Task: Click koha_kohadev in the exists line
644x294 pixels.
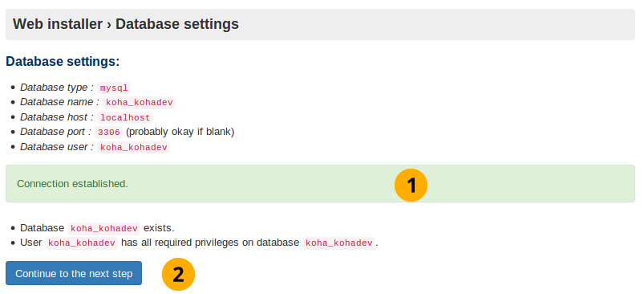Action: click(104, 228)
